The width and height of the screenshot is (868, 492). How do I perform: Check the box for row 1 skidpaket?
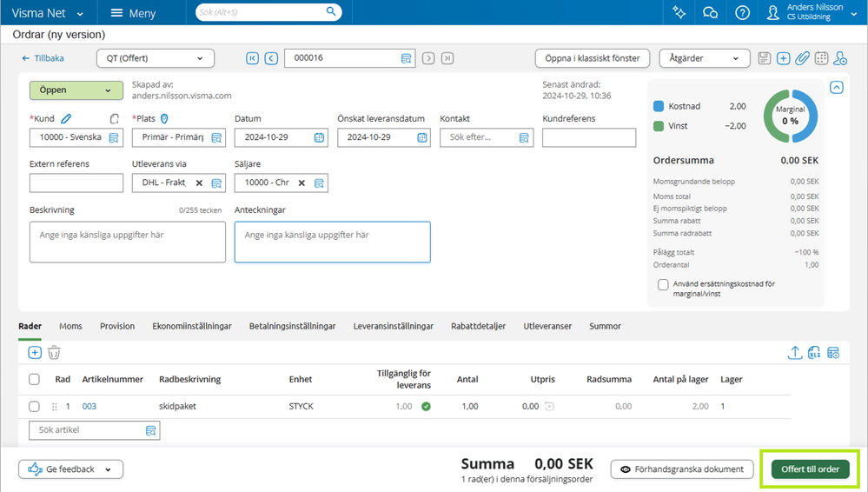(x=35, y=406)
